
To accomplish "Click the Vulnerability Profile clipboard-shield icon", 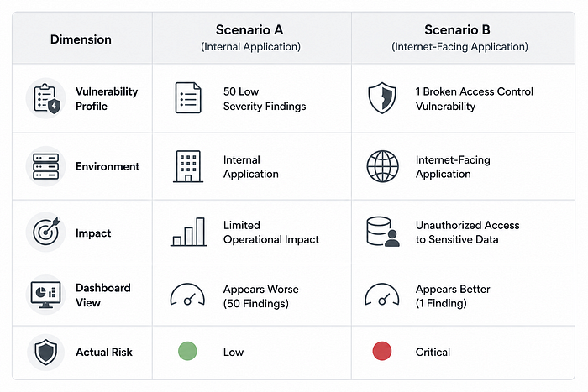I will tap(46, 98).
